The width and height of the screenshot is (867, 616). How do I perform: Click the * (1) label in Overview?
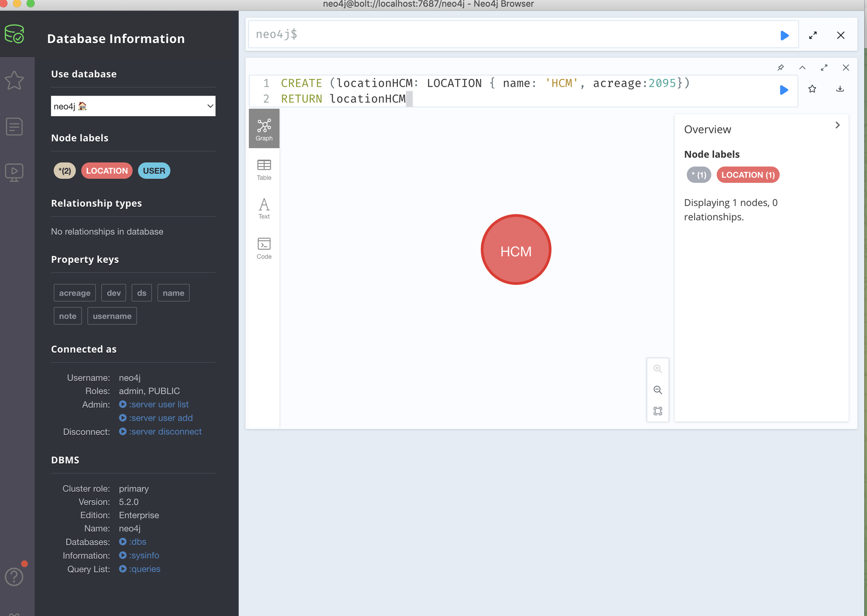(x=699, y=175)
